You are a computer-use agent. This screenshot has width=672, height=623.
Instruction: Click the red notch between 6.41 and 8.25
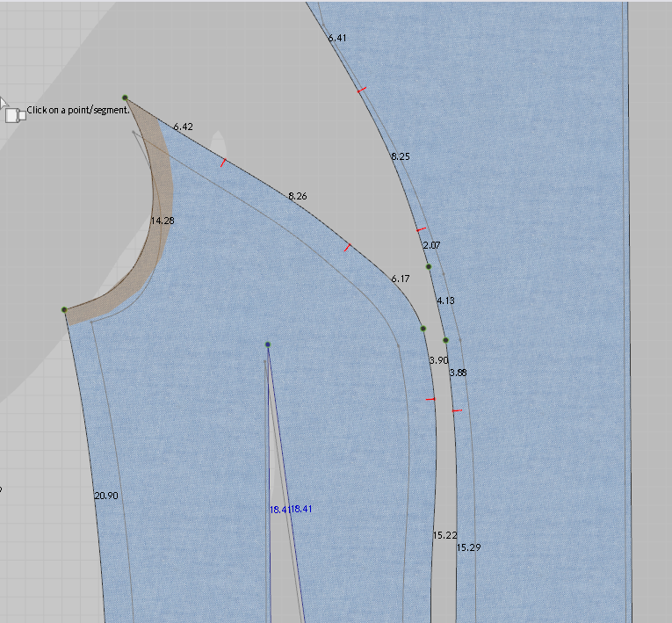pos(362,90)
